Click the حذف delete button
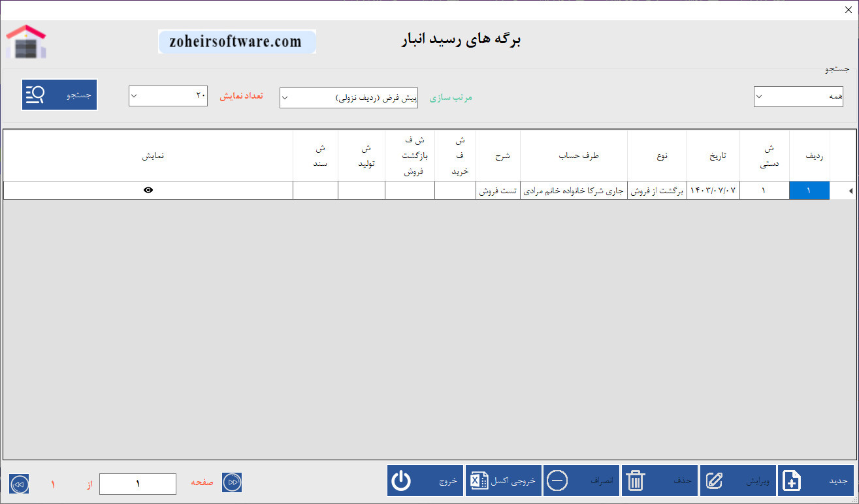Screen dimensions: 859x504 pos(660,480)
